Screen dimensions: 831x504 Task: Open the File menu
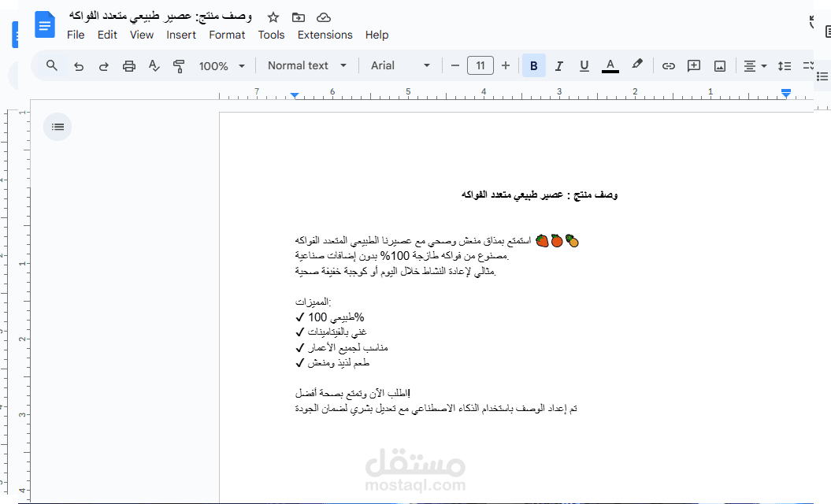76,35
